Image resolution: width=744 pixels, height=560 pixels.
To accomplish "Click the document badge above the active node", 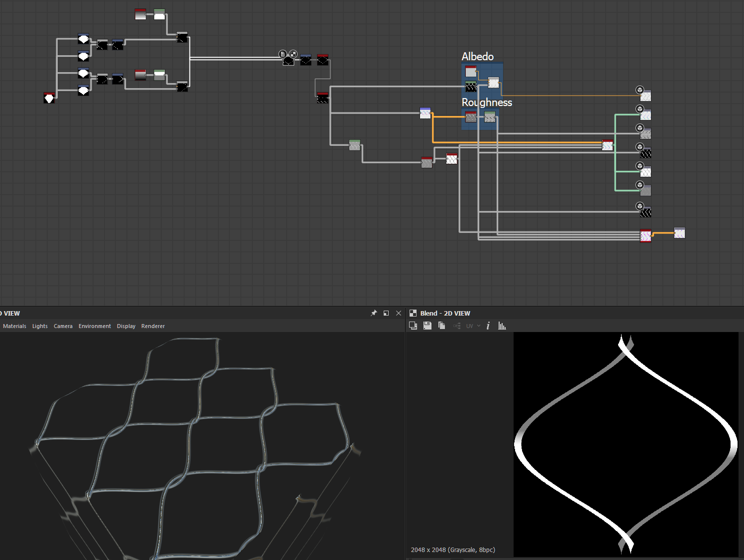I will click(283, 54).
